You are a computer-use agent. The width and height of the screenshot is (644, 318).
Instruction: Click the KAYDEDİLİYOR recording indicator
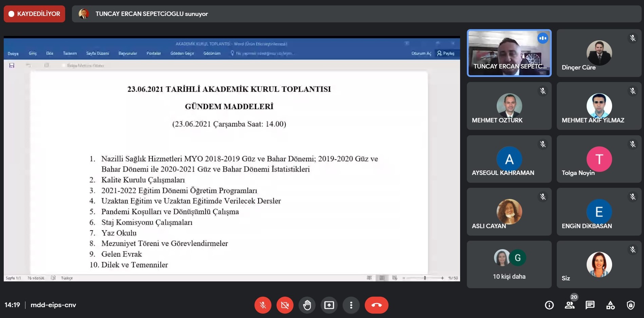coord(34,14)
